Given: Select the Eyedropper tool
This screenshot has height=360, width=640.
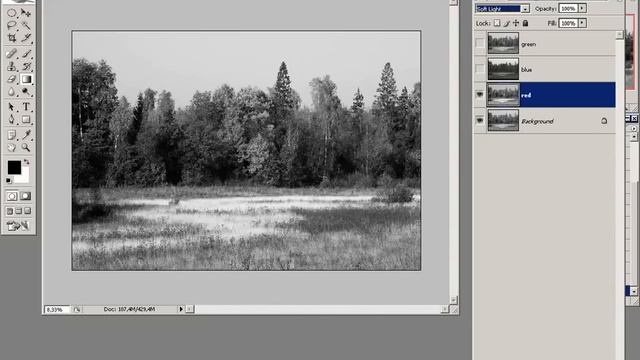Looking at the screenshot, I should coord(26,134).
